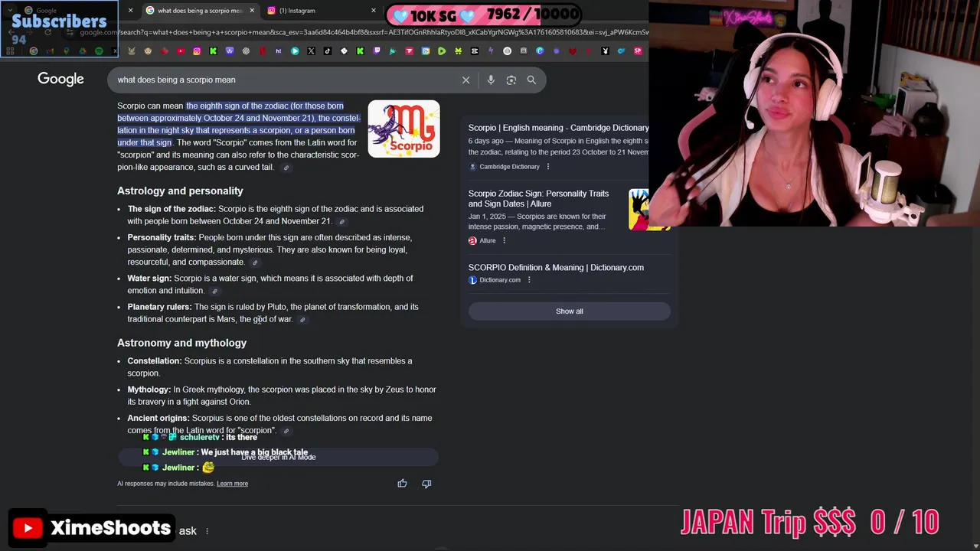Click the 'Dictionary.com' source name
Image resolution: width=980 pixels, height=551 pixels.
(500, 280)
